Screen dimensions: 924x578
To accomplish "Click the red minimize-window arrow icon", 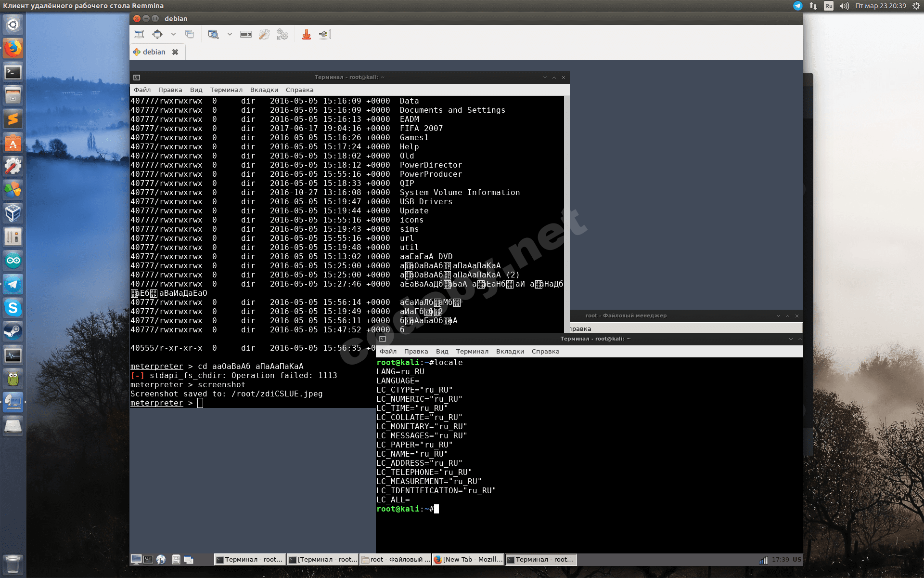I will click(x=307, y=34).
